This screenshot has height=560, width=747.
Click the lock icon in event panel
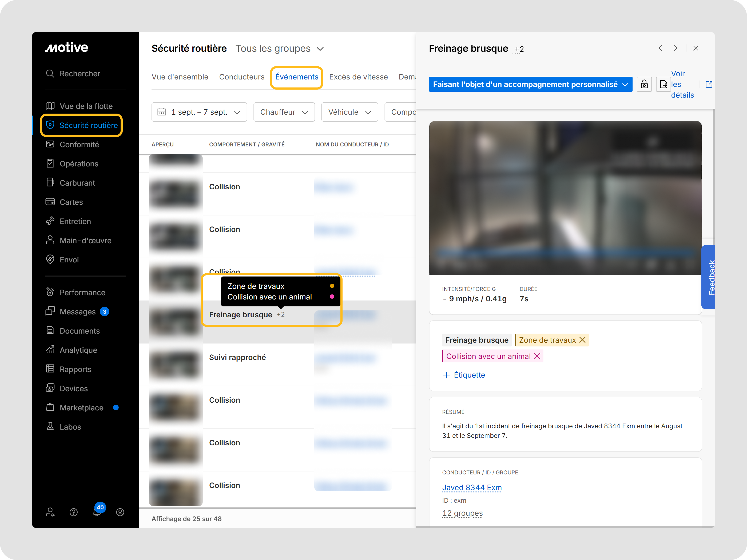click(x=644, y=84)
